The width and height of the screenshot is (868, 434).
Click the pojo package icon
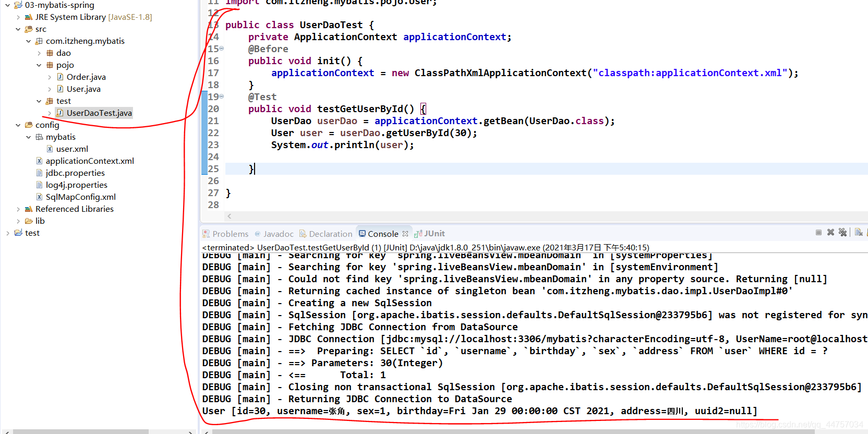click(50, 65)
